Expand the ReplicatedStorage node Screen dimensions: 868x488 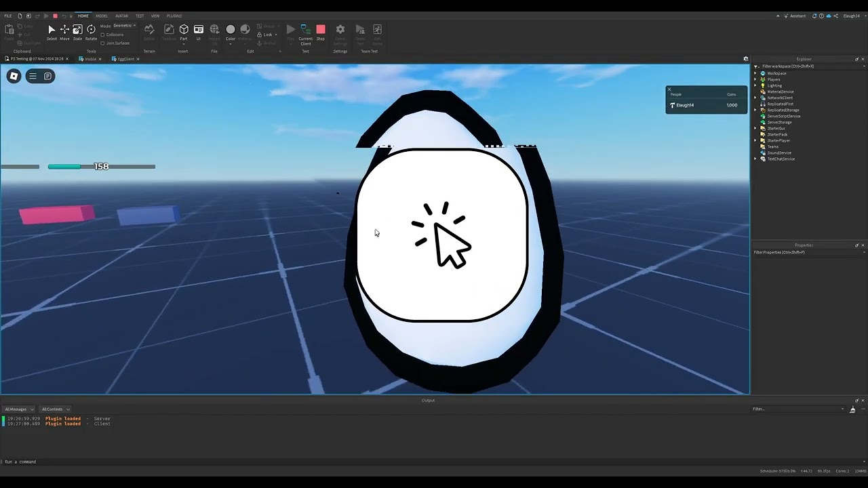pos(755,110)
